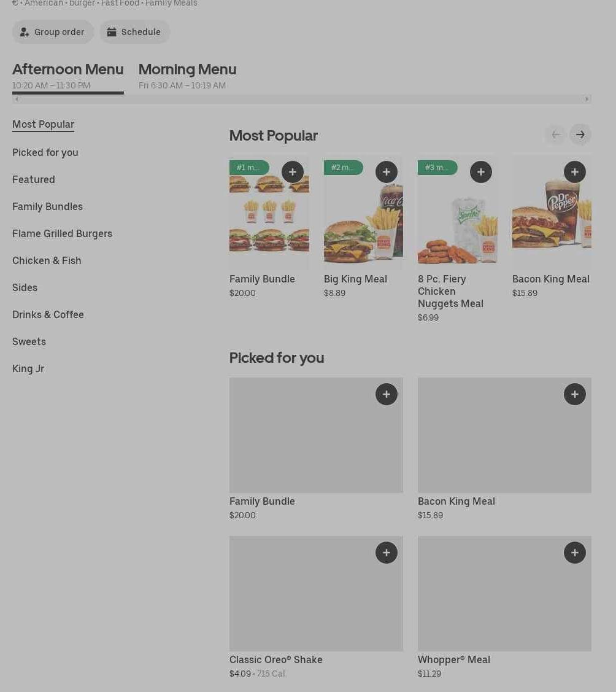
Task: Start a Group order
Action: click(x=53, y=32)
